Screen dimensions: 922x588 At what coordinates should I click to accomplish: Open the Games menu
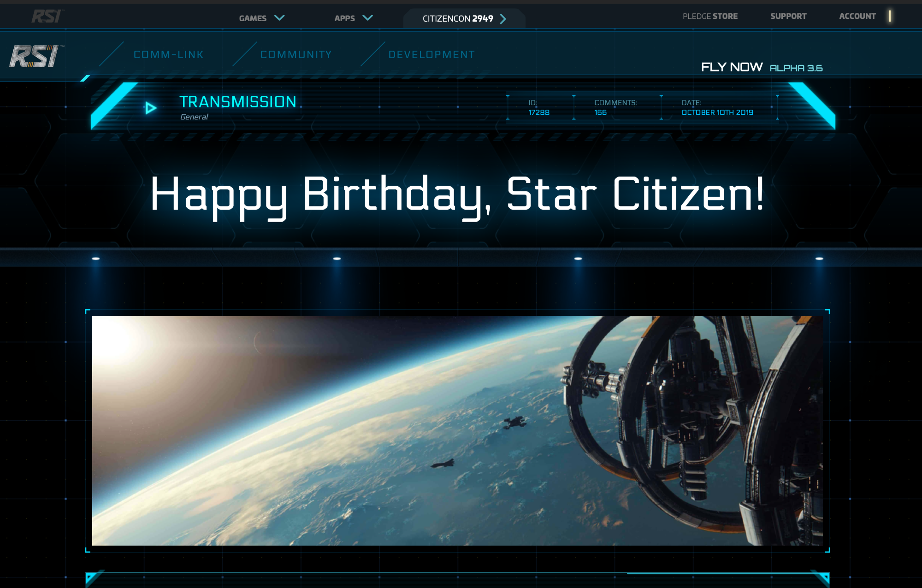[x=253, y=18]
